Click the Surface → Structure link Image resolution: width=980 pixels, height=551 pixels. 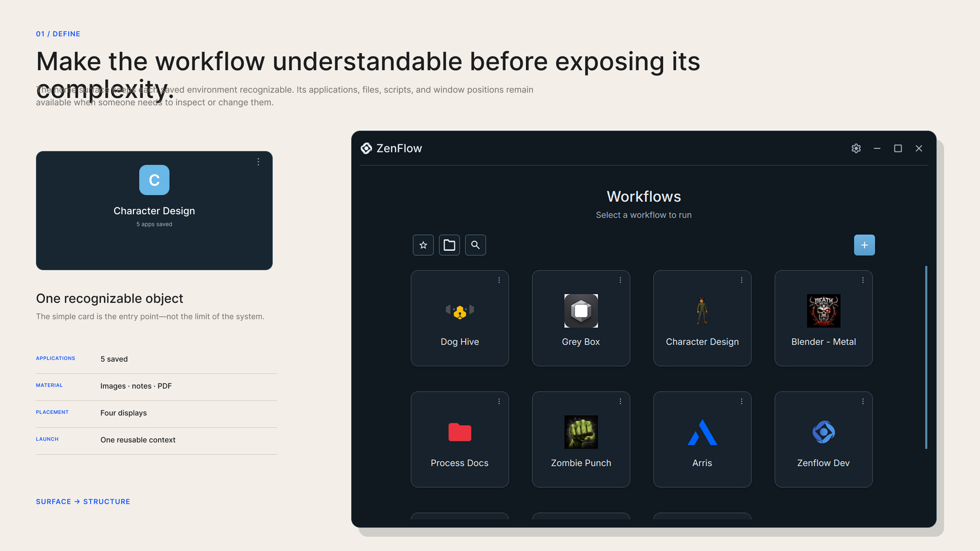pos(83,502)
